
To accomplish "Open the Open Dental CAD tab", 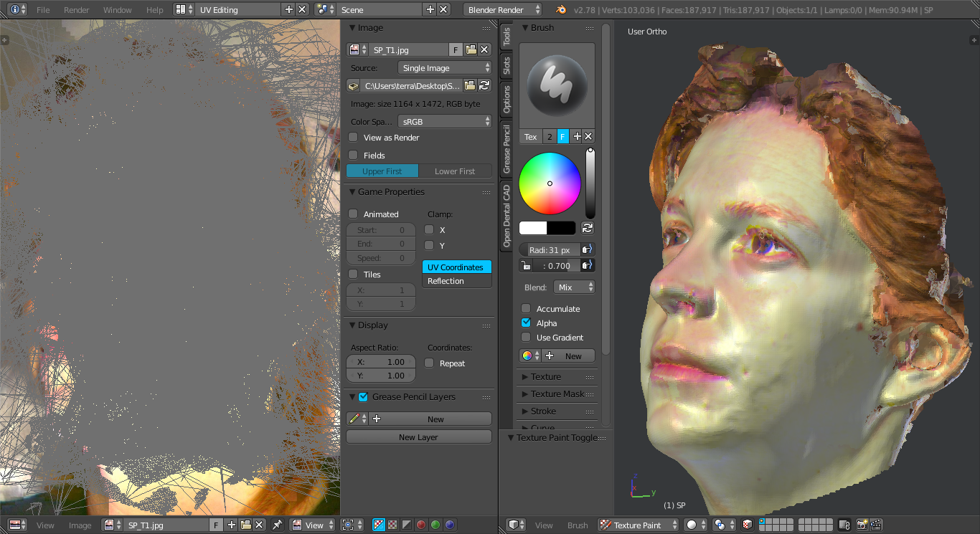I will 507,216.
